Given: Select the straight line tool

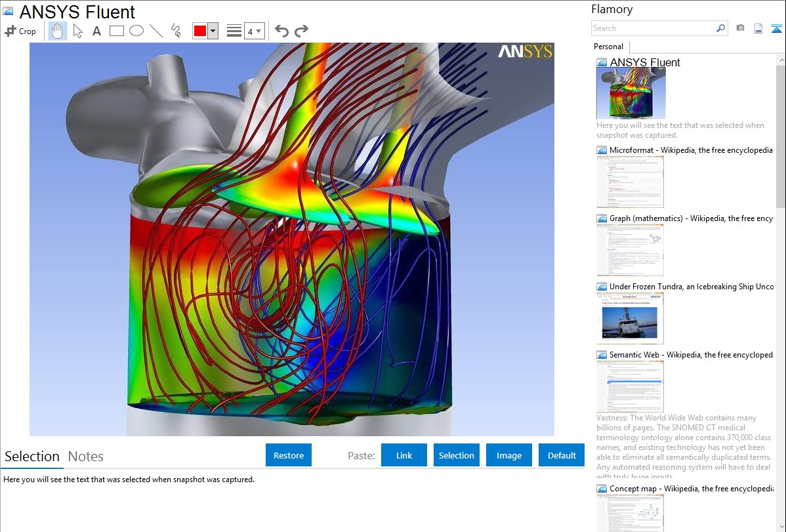Looking at the screenshot, I should 156,31.
